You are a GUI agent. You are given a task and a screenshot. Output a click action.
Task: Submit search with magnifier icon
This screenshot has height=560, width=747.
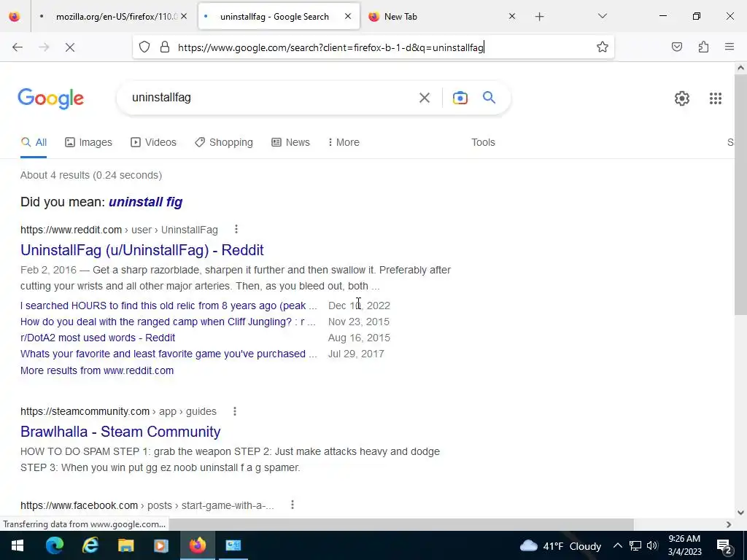pos(489,98)
